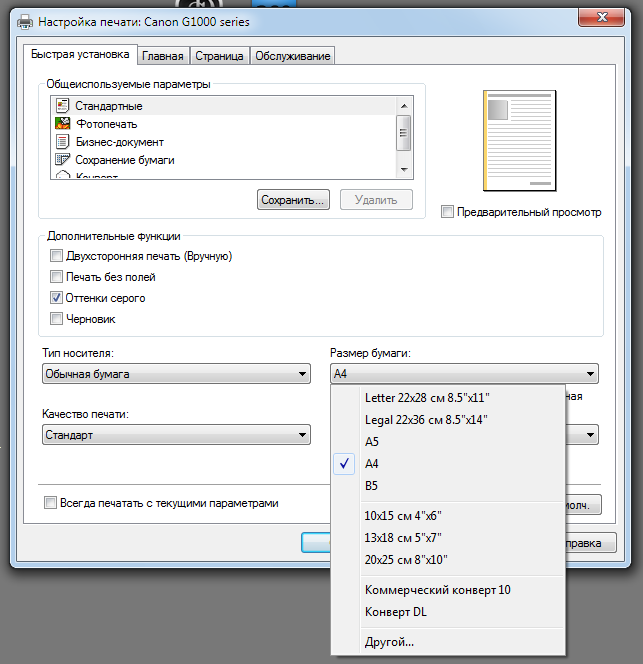
Task: Enable Печать без полей checkbox
Action: pyautogui.click(x=56, y=277)
